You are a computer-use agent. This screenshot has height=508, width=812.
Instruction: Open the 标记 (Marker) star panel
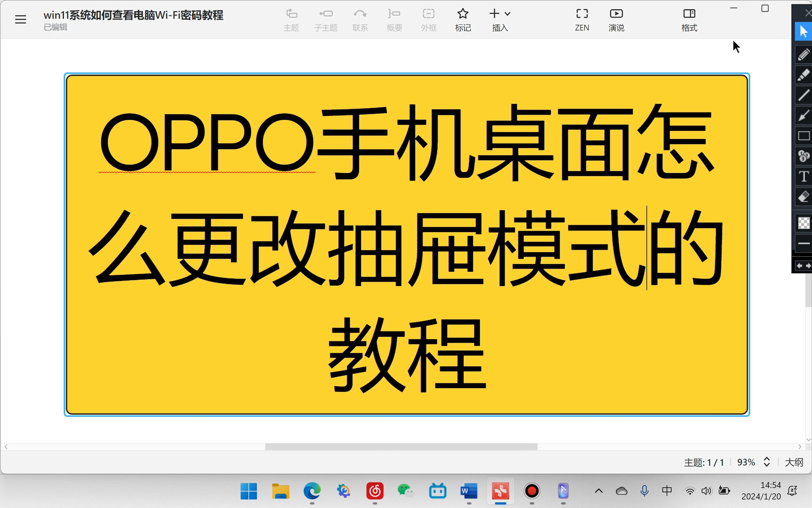click(463, 20)
